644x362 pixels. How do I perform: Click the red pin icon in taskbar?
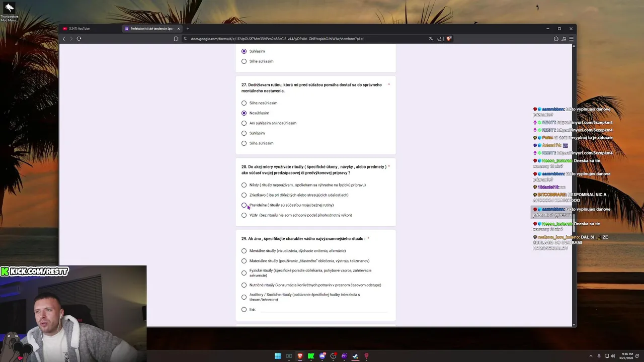[366, 356]
